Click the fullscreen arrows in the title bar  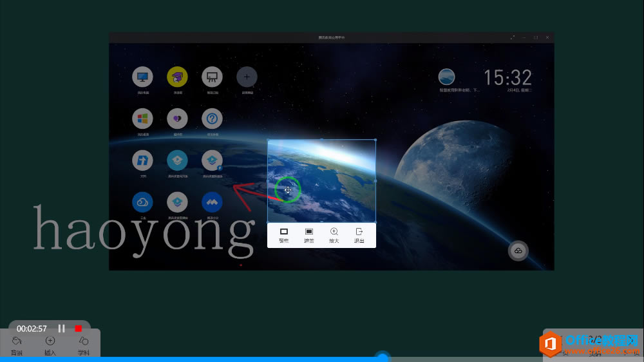513,37
